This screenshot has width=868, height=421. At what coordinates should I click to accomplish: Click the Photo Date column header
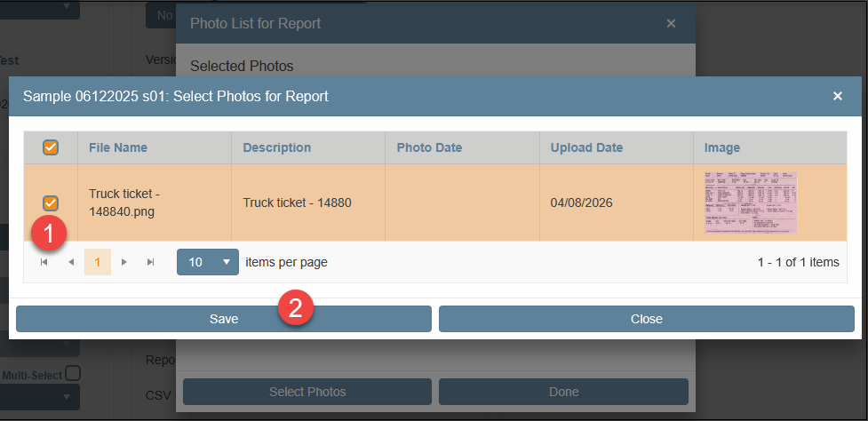pyautogui.click(x=429, y=147)
